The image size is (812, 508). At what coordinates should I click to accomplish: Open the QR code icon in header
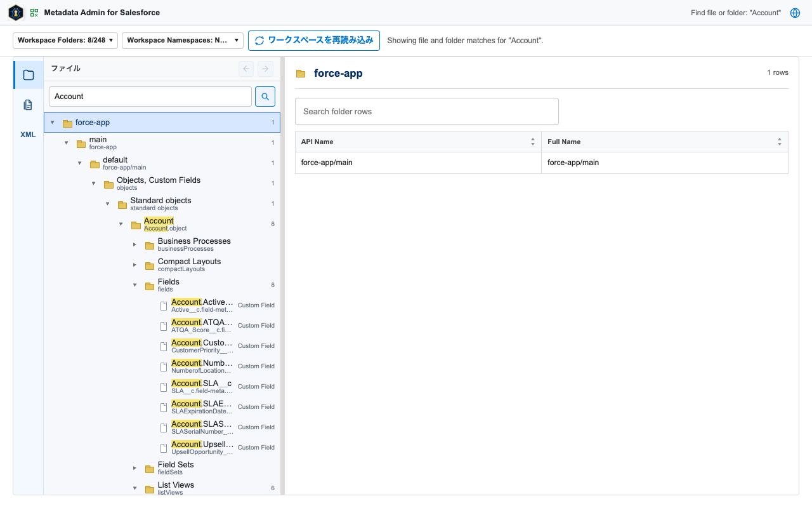pos(34,13)
